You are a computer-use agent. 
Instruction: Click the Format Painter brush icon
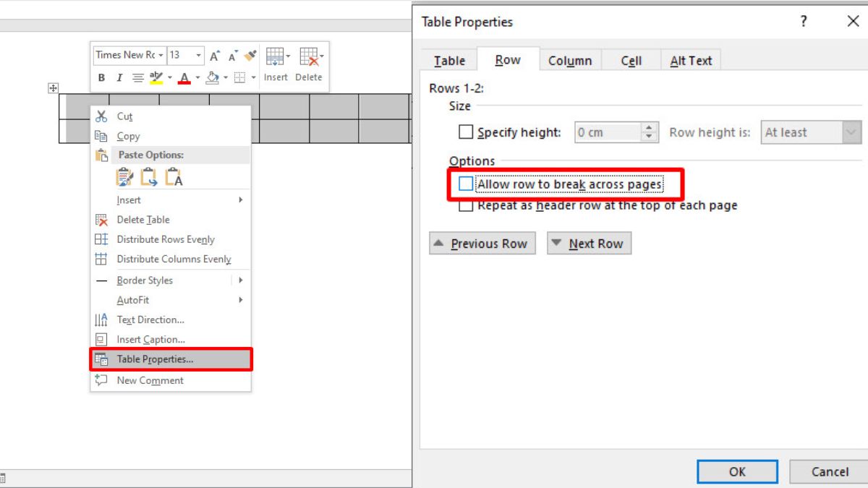point(250,56)
